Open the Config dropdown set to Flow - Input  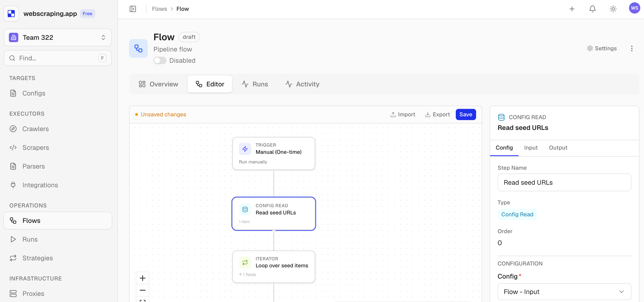tap(564, 292)
